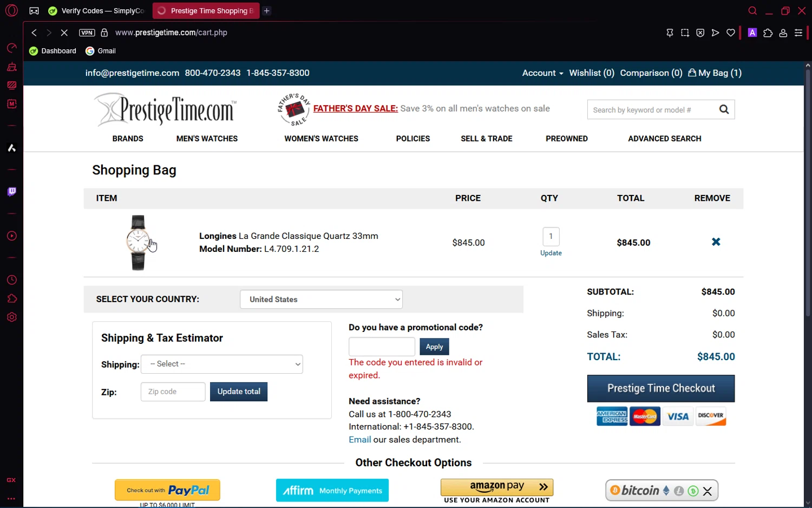Click the PrestigeTime.com logo
The width and height of the screenshot is (812, 508).
click(x=165, y=109)
